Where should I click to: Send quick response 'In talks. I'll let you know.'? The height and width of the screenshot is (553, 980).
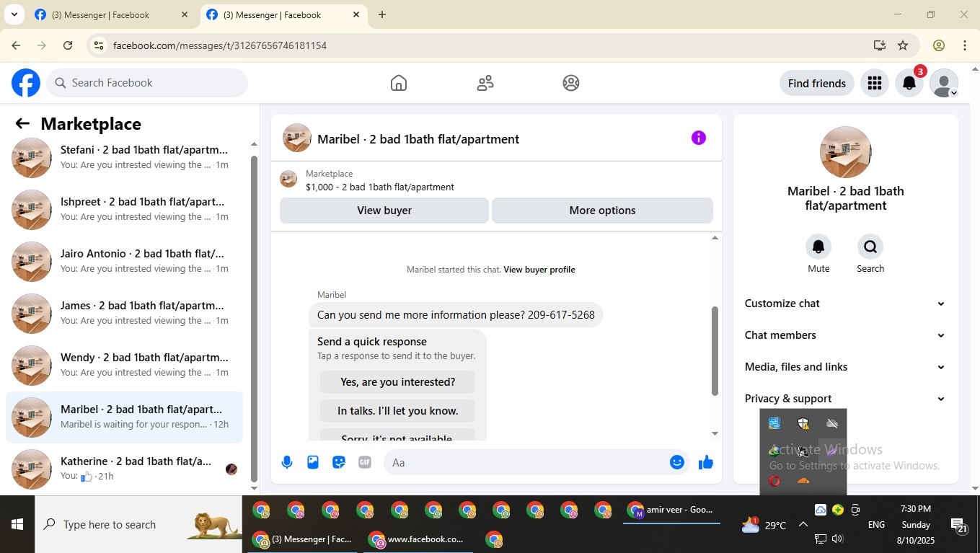pos(397,411)
